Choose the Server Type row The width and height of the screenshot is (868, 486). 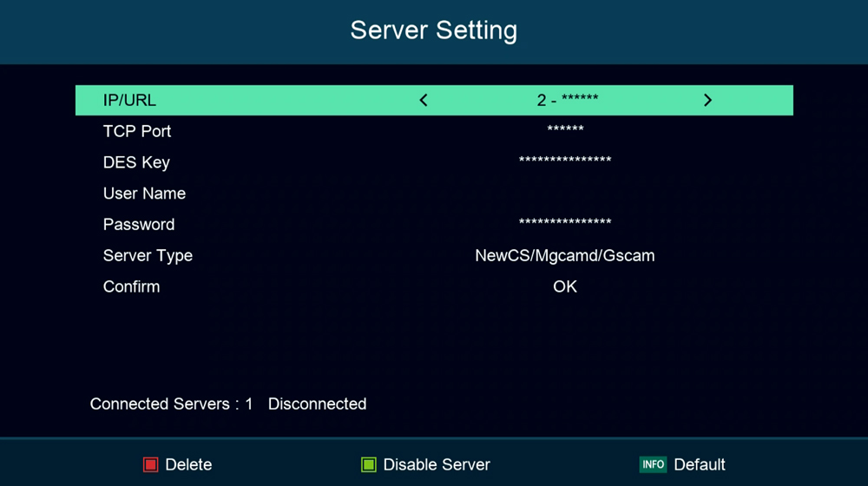(x=148, y=256)
